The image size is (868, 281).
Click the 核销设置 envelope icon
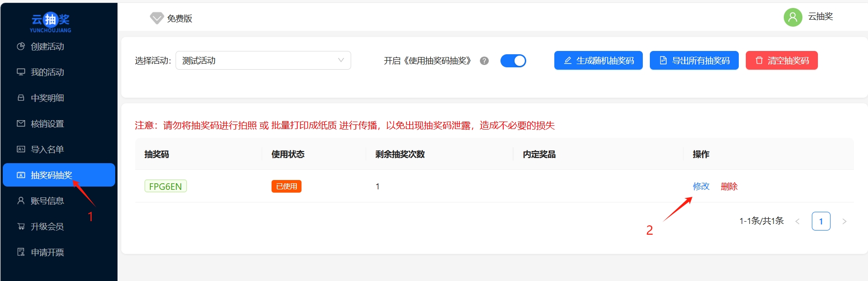[21, 123]
